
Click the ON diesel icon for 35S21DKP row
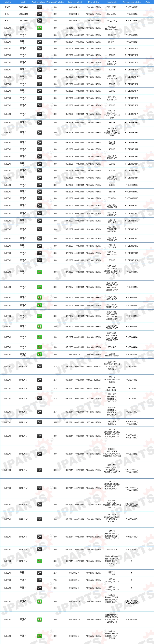(39, 549)
